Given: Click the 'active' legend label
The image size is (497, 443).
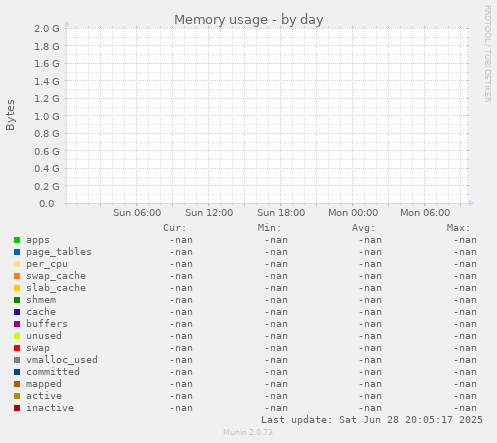Looking at the screenshot, I should (x=44, y=396).
